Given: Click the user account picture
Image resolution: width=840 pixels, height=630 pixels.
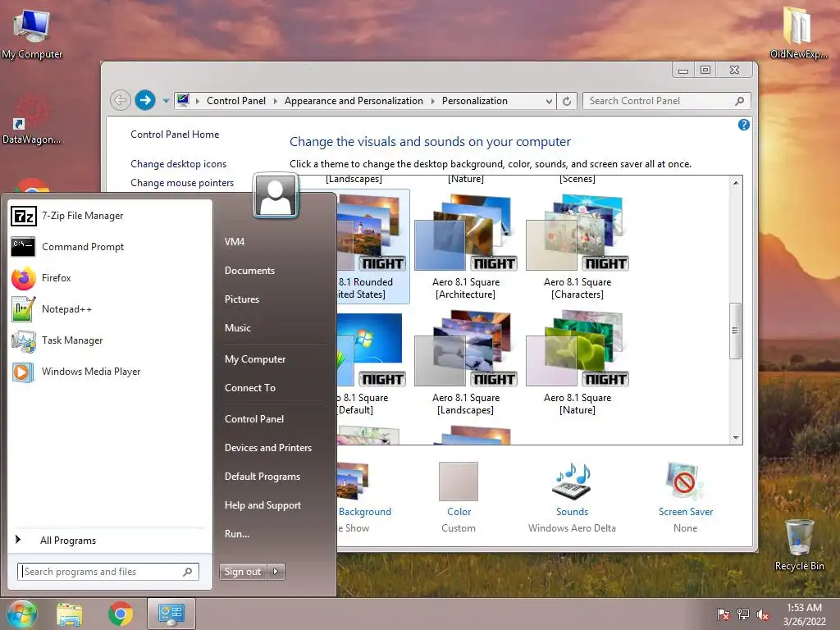Looking at the screenshot, I should (x=276, y=196).
